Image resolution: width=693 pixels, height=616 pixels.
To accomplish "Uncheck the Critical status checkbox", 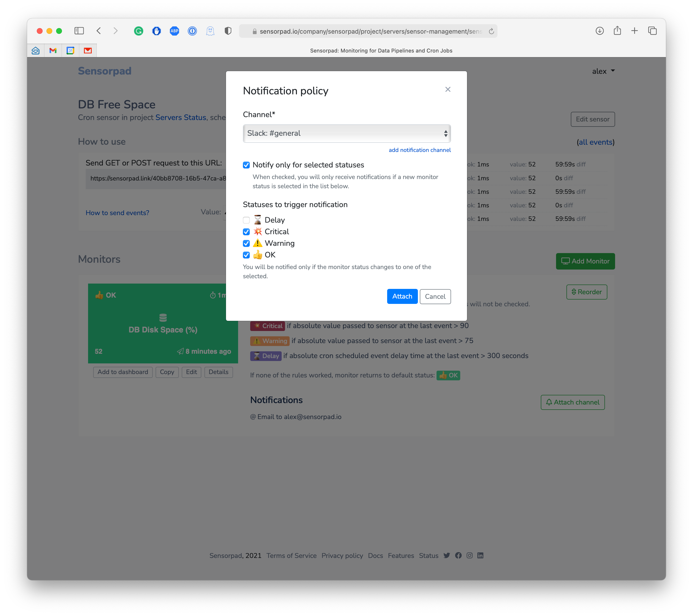I will click(247, 232).
